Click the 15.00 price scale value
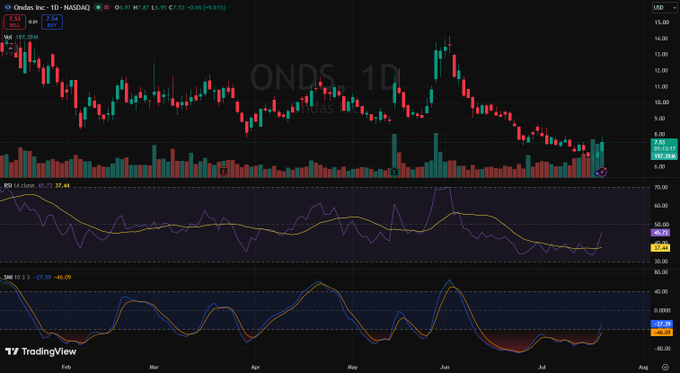This screenshot has width=680, height=373. pos(661,22)
